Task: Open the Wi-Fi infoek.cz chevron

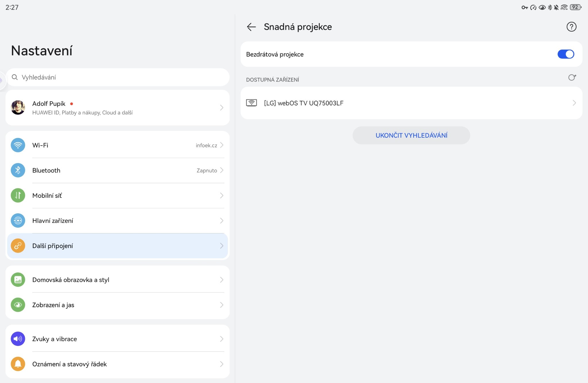Action: tap(222, 145)
